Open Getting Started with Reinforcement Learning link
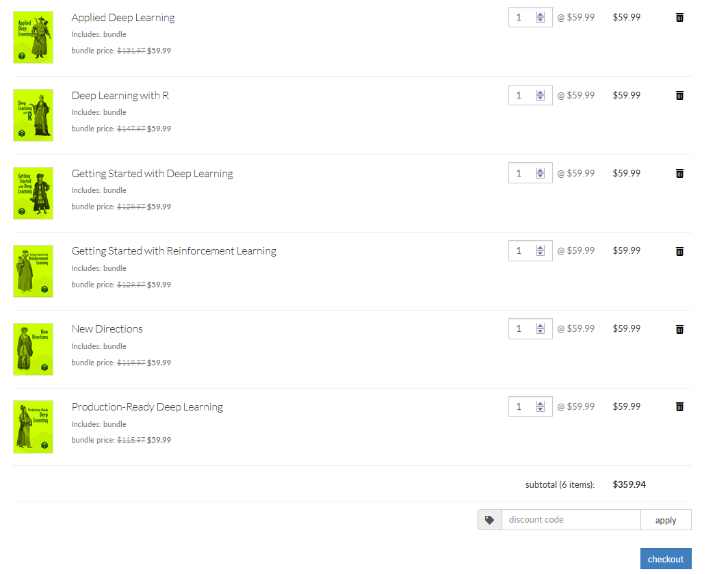 pyautogui.click(x=174, y=251)
